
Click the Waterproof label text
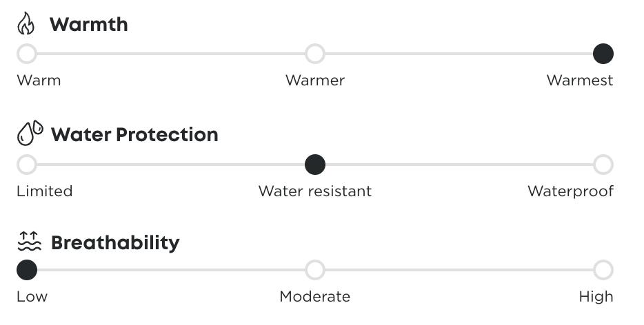click(570, 191)
